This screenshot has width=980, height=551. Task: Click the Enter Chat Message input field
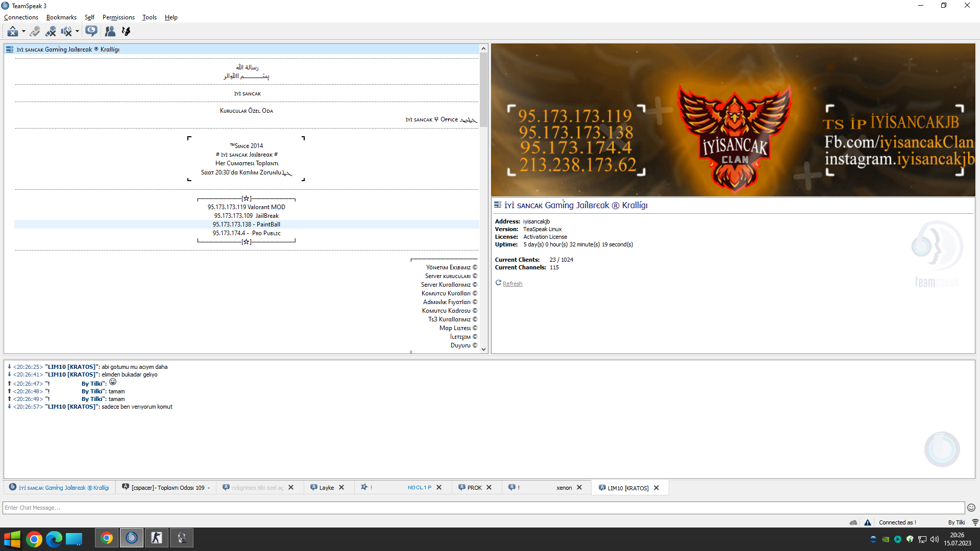click(x=483, y=508)
